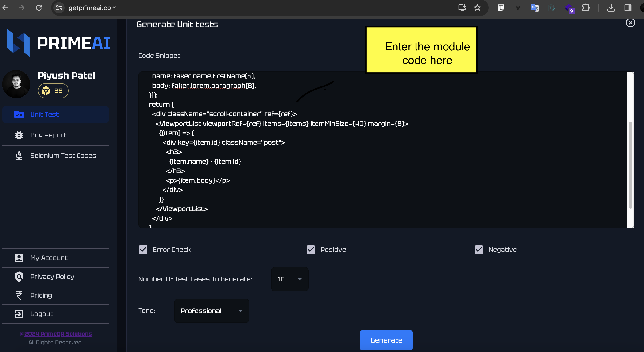This screenshot has height=352, width=644.
Task: Click the Privacy Policy shield icon
Action: tap(19, 277)
